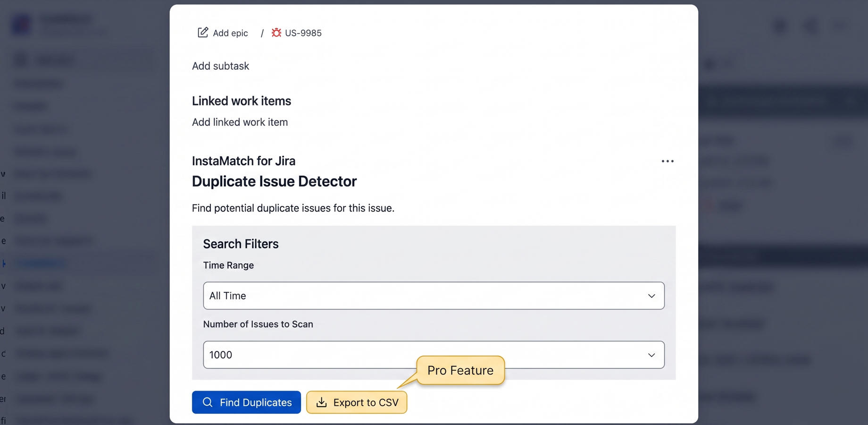Click the Linked work items heading
This screenshot has width=868, height=425.
click(x=242, y=101)
